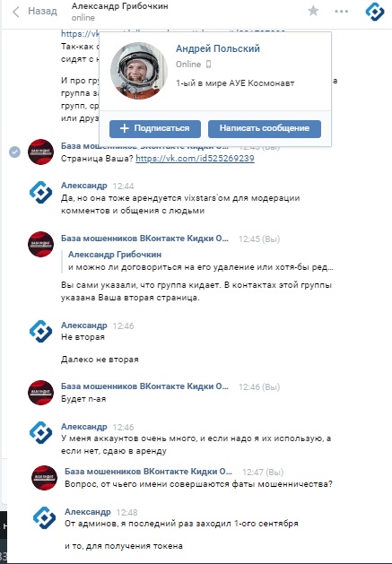Click Александр avatar at 12:48 message

(x=44, y=517)
